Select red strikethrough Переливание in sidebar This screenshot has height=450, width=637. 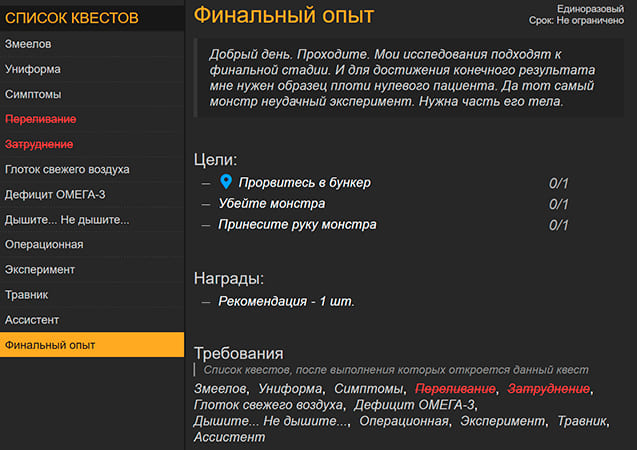point(40,119)
